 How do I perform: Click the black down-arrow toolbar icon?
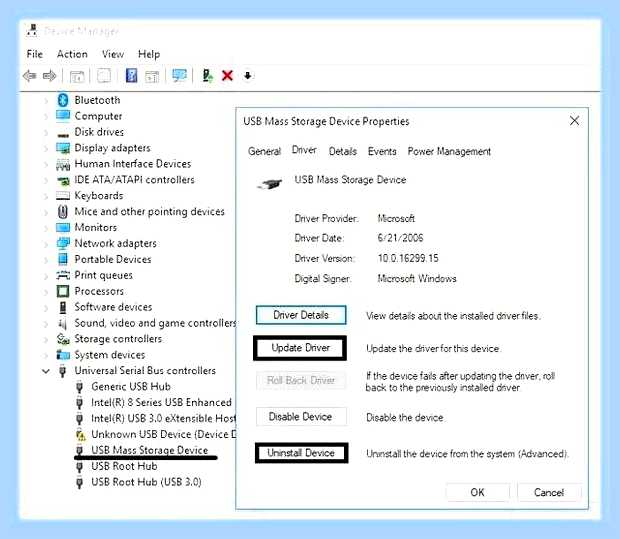(248, 75)
